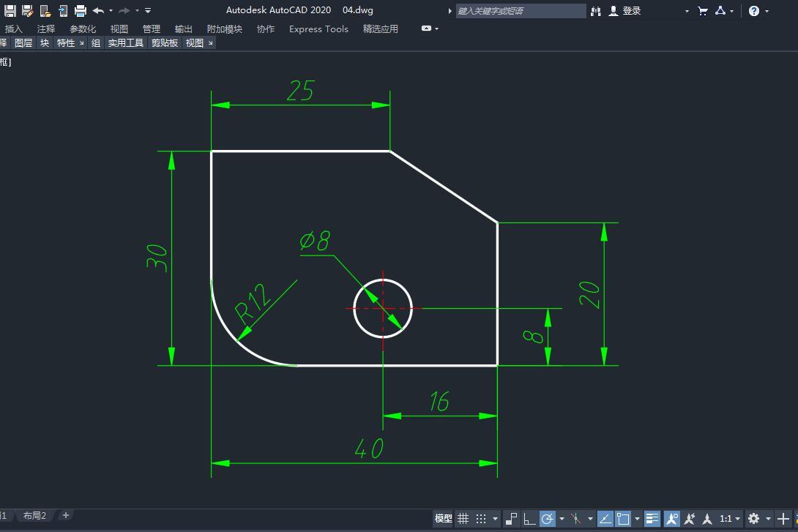798x532 pixels.
Task: Toggle annotation auto-scale icon
Action: [x=690, y=518]
